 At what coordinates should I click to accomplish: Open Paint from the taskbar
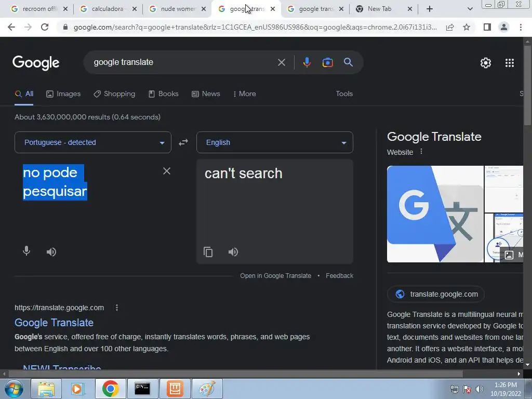(x=207, y=389)
